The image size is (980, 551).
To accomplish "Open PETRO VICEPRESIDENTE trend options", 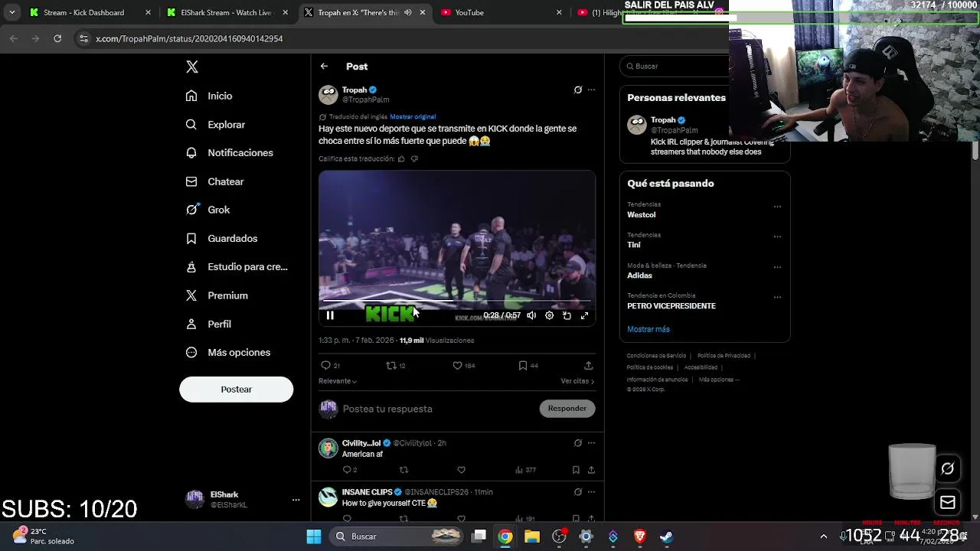I will pyautogui.click(x=777, y=297).
